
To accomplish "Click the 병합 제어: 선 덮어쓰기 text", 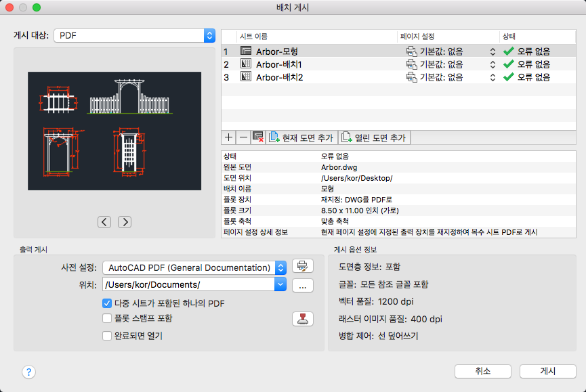I will [x=378, y=336].
